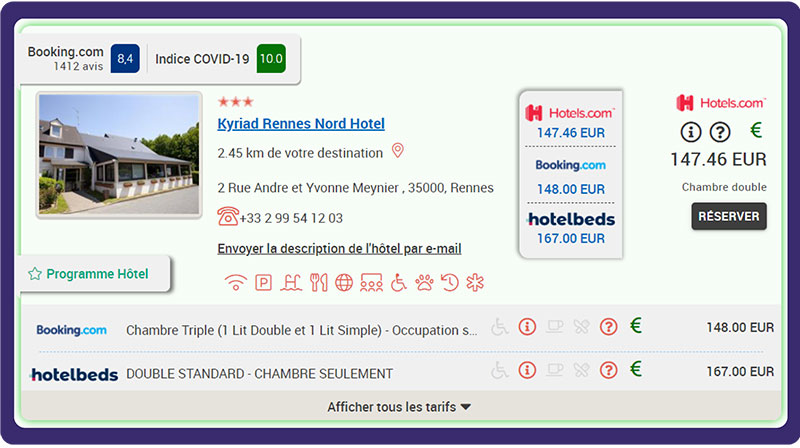The image size is (800, 448).
Task: Click breakfast cup icon in hotelbeds row
Action: coord(555,370)
